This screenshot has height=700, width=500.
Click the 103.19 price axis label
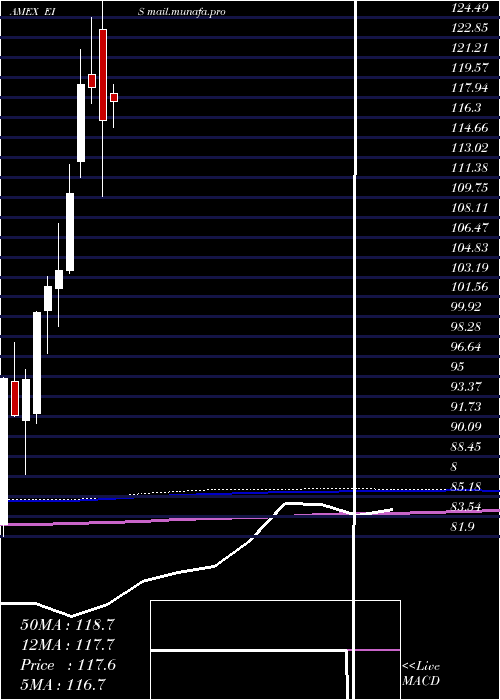click(x=470, y=267)
